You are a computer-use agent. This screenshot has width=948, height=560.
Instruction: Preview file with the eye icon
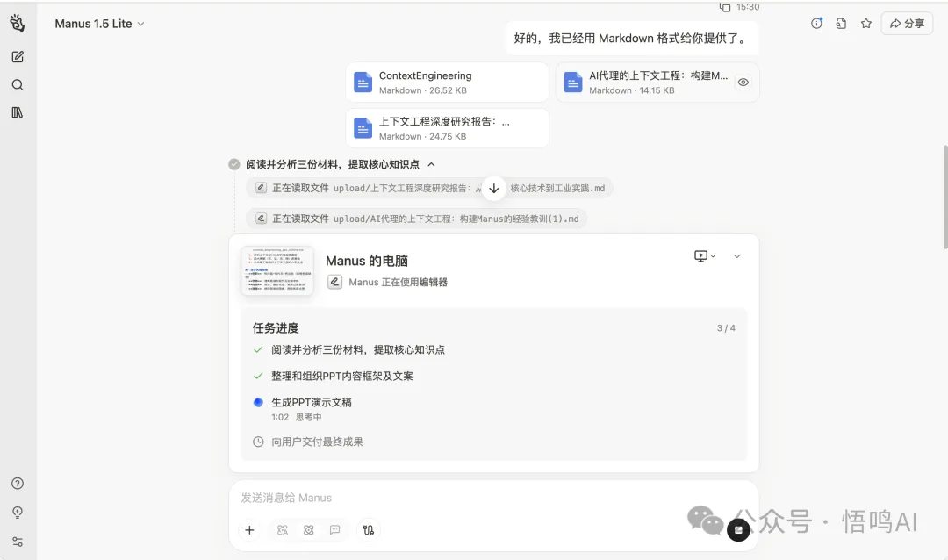[743, 82]
